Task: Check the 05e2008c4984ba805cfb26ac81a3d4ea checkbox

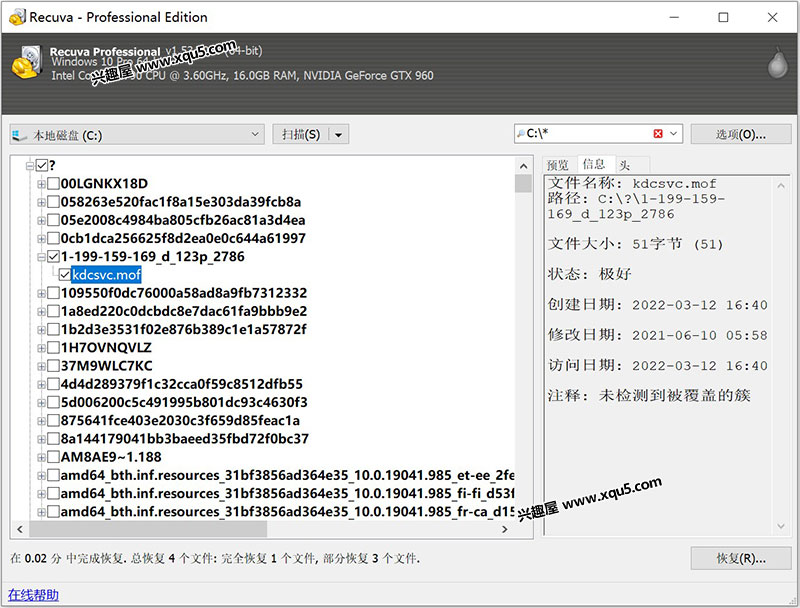Action: click(x=53, y=220)
